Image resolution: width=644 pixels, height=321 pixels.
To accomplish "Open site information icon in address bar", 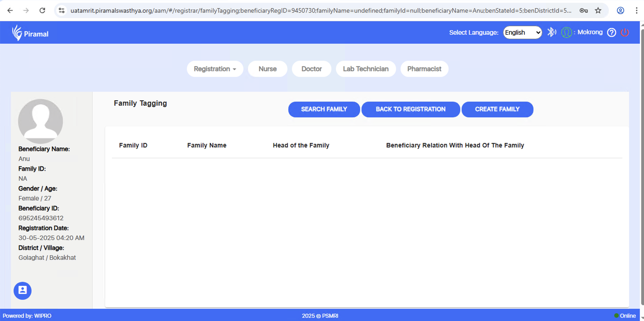I will coord(62,11).
